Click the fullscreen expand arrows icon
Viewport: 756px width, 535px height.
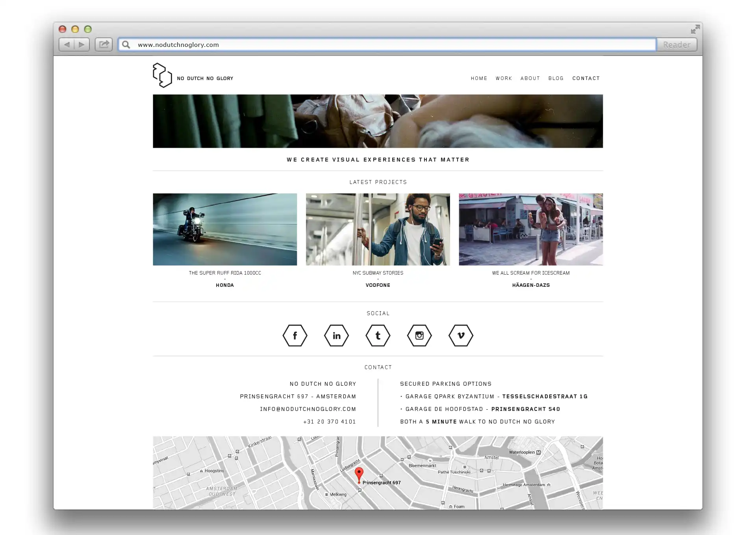[x=695, y=29]
